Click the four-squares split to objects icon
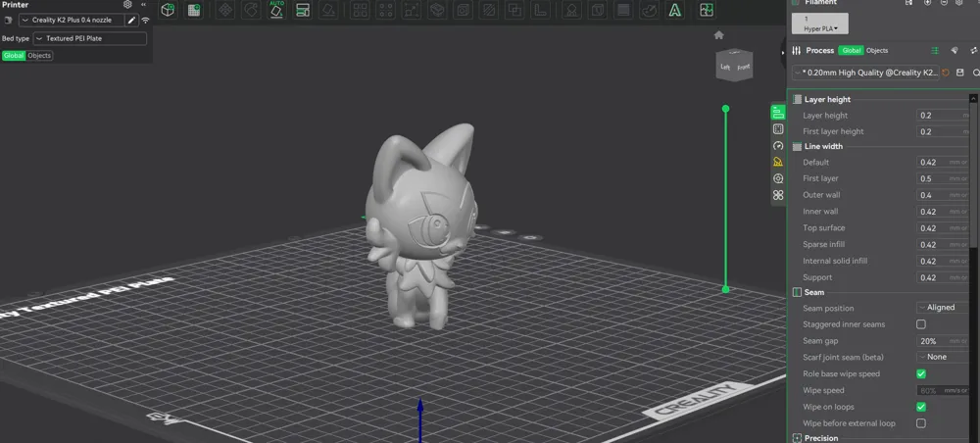This screenshot has width=980, height=443. (x=360, y=10)
